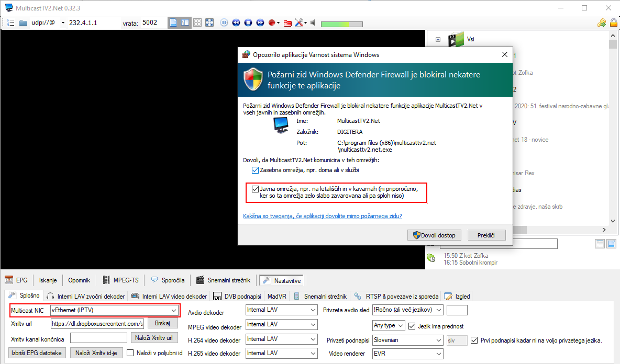The height and width of the screenshot is (364, 620).
Task: Switch to mosaic grid view icon
Action: (x=197, y=22)
